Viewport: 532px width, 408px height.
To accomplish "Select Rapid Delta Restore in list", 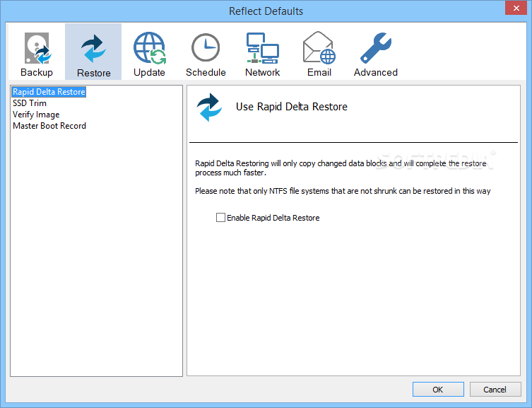I will pos(49,92).
